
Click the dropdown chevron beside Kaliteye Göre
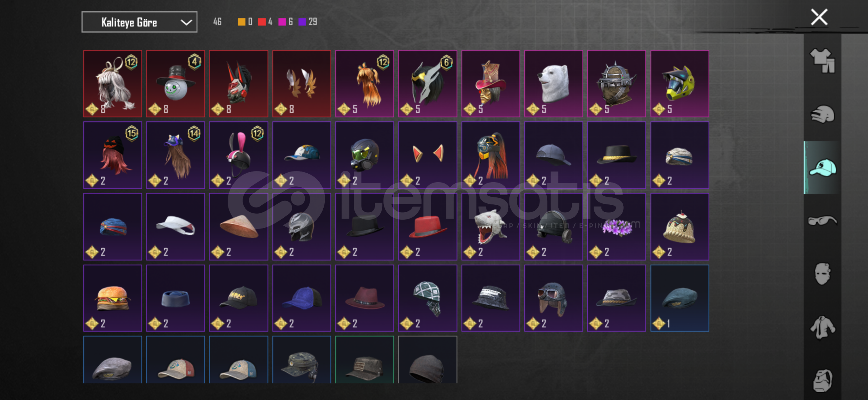coord(186,23)
